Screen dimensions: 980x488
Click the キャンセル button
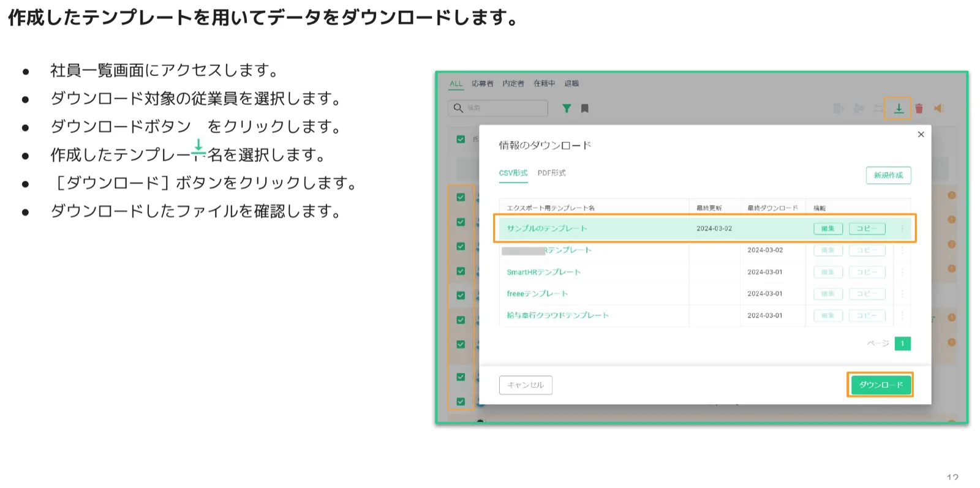pos(526,385)
